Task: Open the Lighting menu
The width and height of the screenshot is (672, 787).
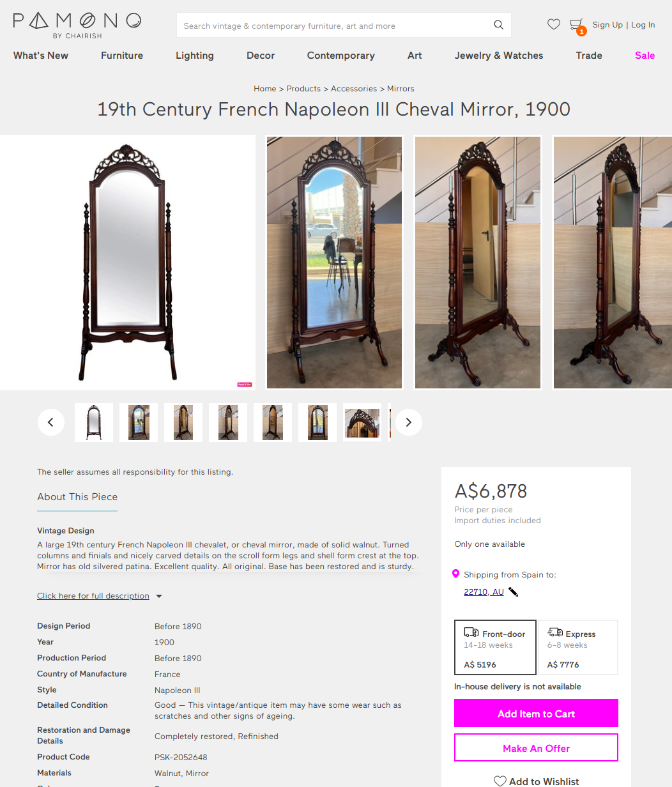Action: (195, 56)
